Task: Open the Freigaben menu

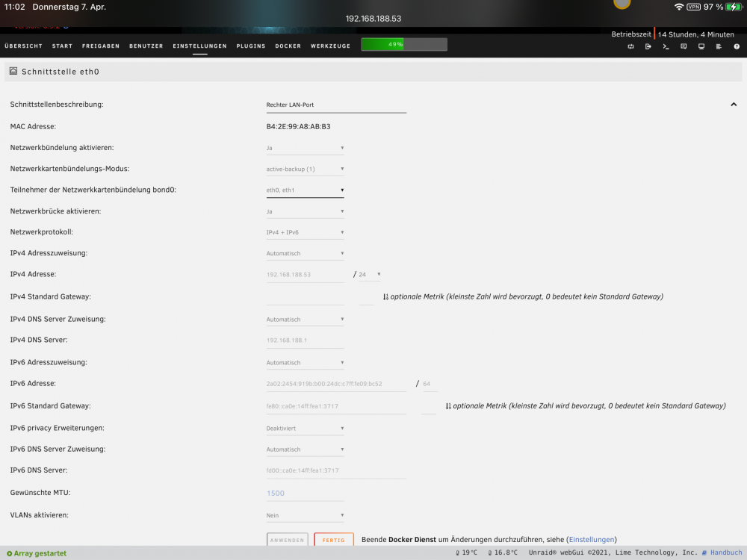Action: pos(101,46)
